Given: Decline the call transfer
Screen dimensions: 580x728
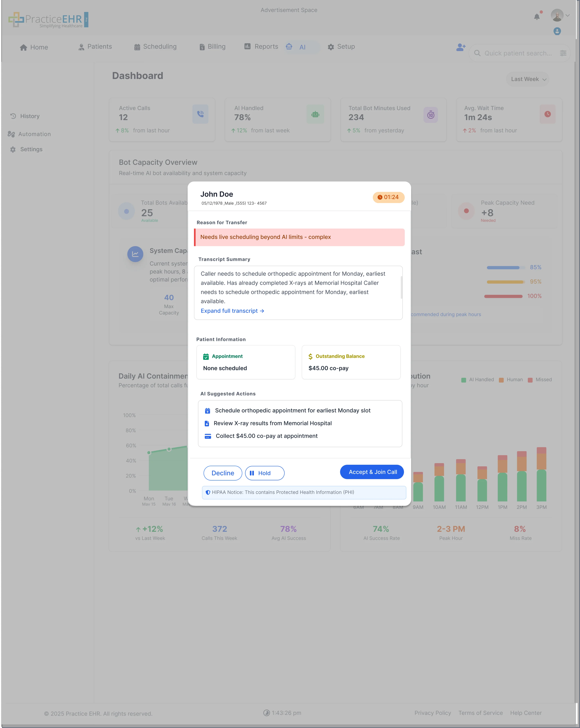Looking at the screenshot, I should tap(223, 473).
